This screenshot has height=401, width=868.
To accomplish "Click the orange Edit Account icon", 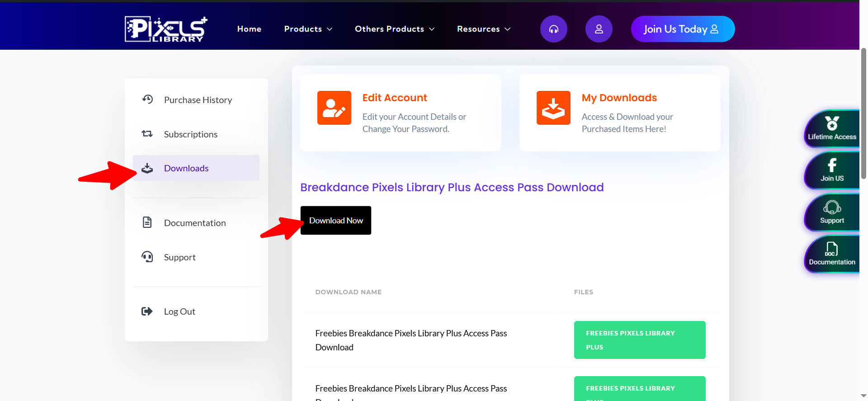I will click(334, 108).
